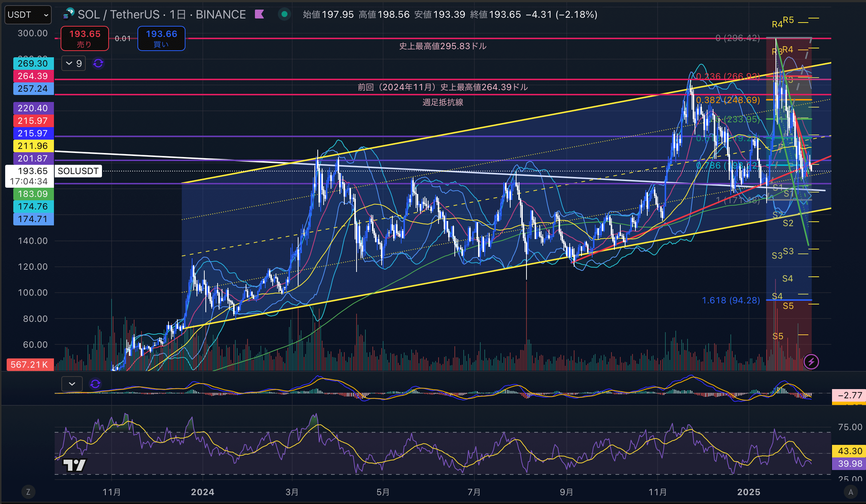
Task: Click the 174.76 cyan price label
Action: pyautogui.click(x=33, y=207)
